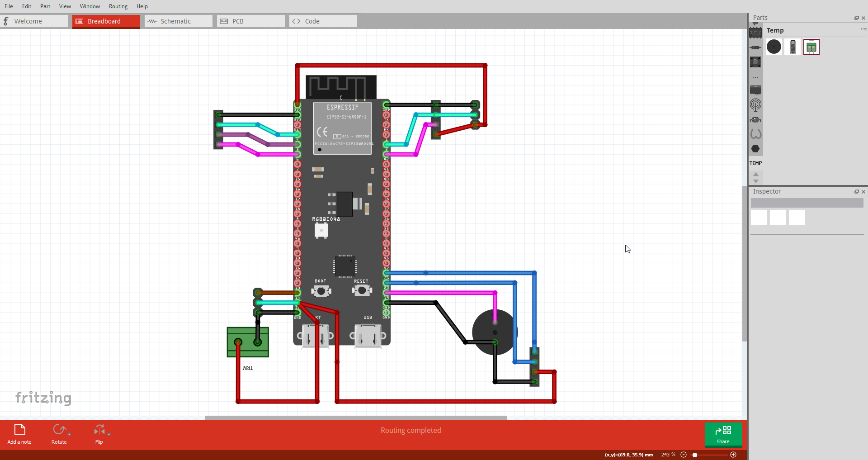Open the omega-shaped parts bin icon
This screenshot has height=460, width=868.
[x=755, y=134]
